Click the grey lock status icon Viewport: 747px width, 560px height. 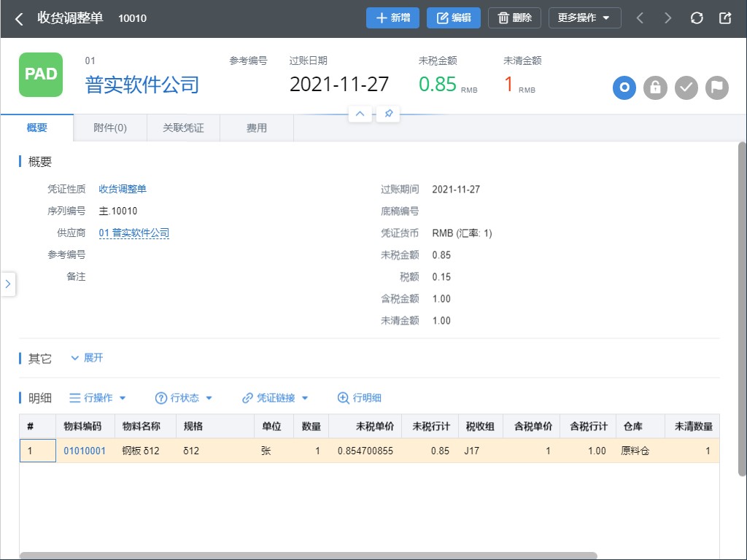pyautogui.click(x=655, y=88)
